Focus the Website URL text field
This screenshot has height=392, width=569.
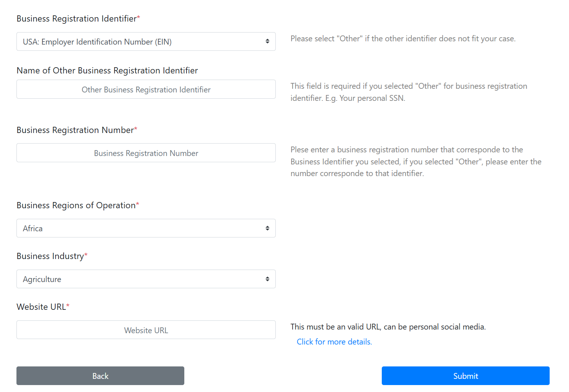coord(146,330)
